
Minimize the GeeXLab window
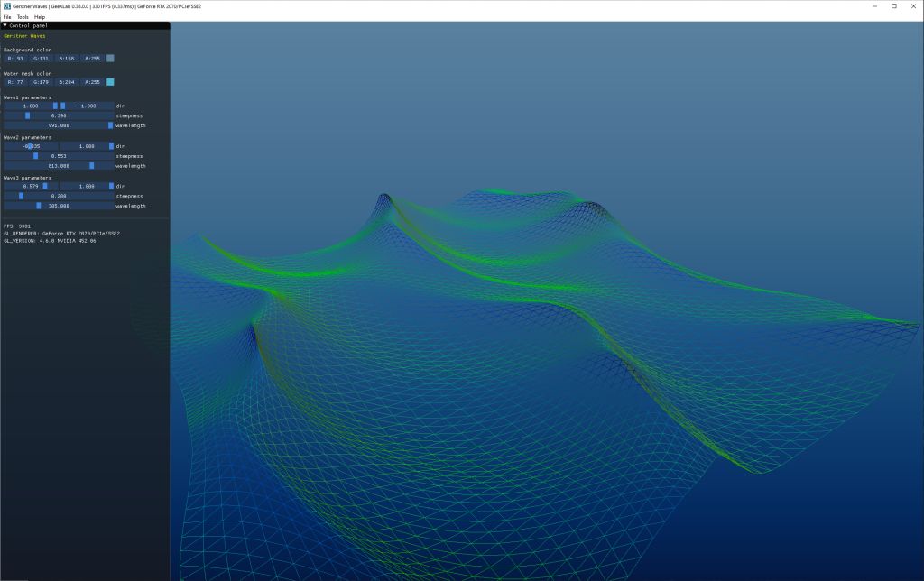coord(875,6)
